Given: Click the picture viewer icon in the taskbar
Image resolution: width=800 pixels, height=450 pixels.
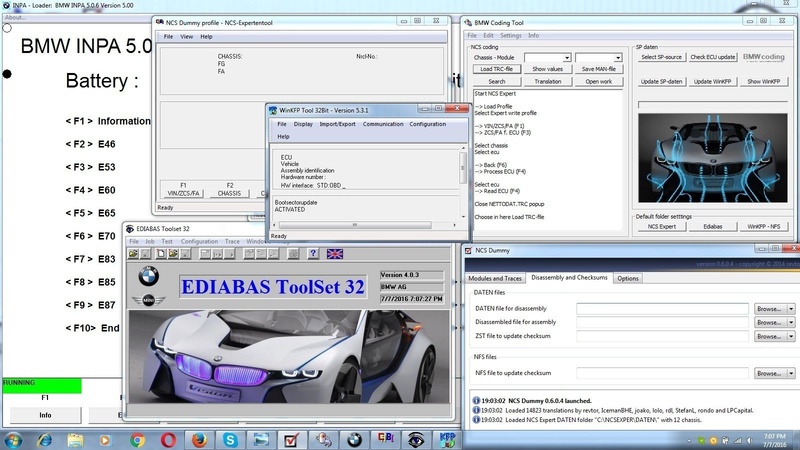Looking at the screenshot, I should point(261,440).
